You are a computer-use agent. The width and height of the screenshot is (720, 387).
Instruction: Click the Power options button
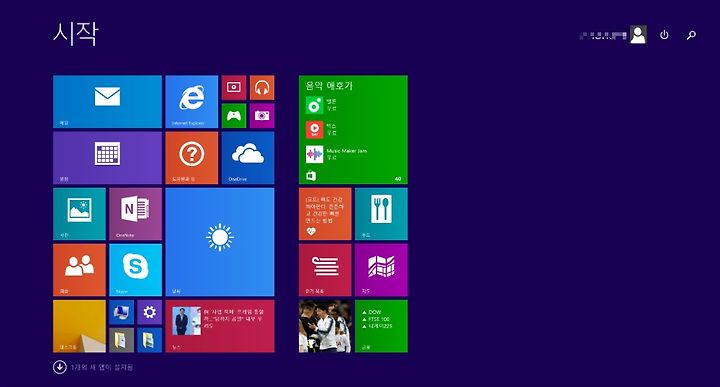(x=664, y=35)
